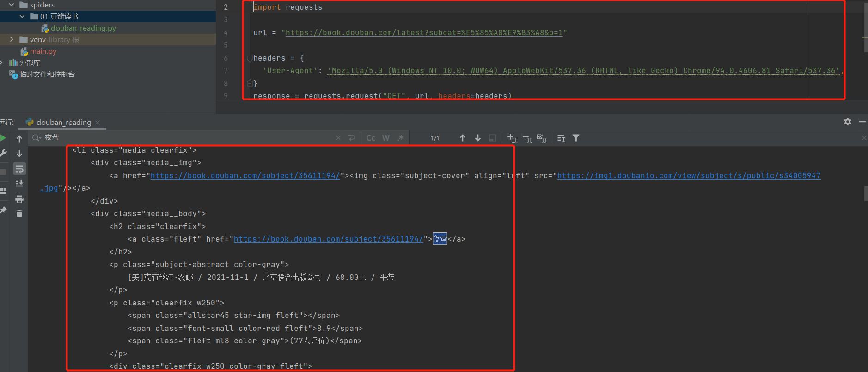Go up the stack trace arrow

point(19,138)
